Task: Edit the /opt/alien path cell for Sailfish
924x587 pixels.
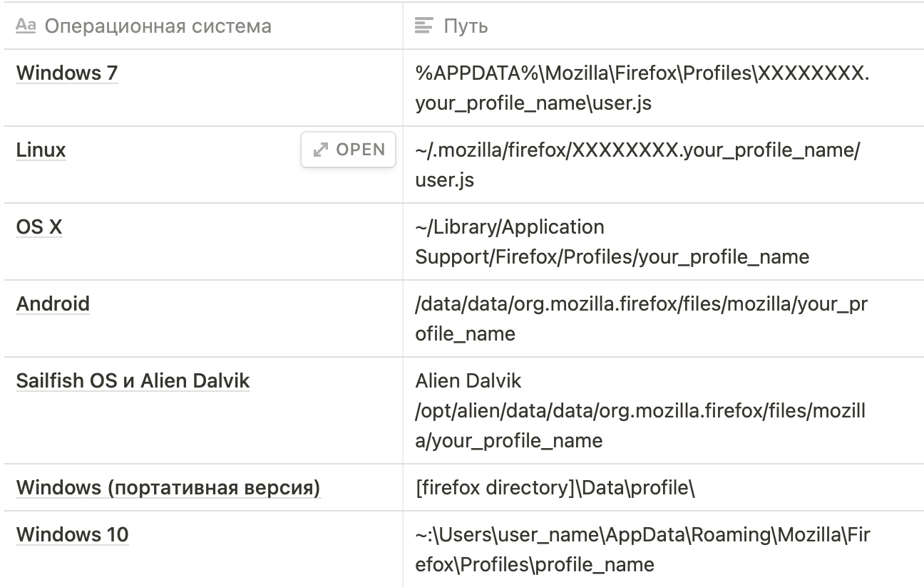Action: 640,410
